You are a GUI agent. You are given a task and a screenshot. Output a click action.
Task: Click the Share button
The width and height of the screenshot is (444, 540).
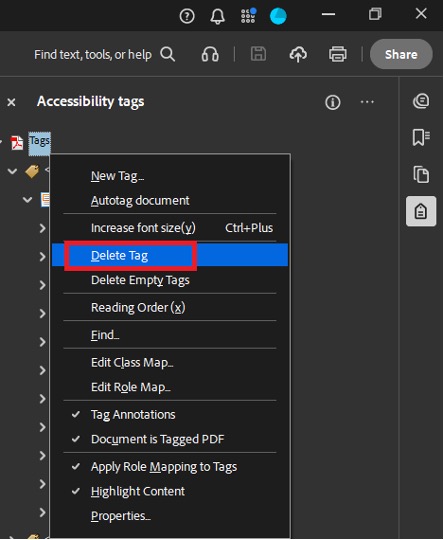pyautogui.click(x=401, y=54)
